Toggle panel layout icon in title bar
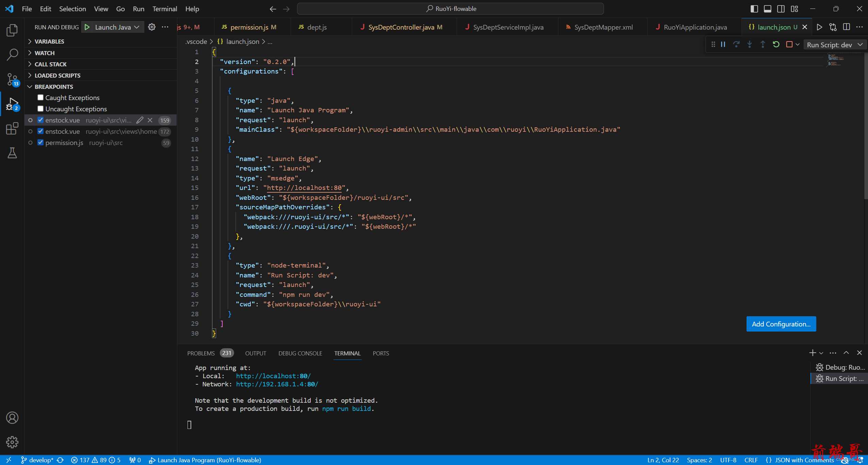Screen dimensions: 868x465 tap(768, 9)
